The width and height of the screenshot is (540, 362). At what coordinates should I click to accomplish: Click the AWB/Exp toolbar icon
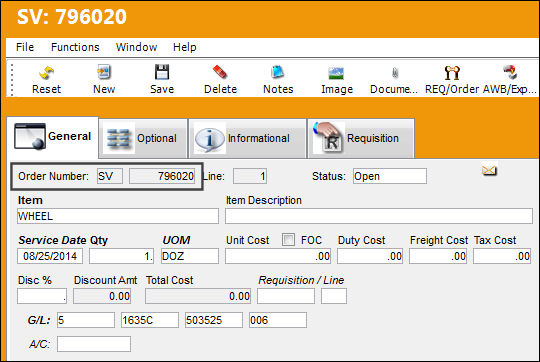pos(510,72)
